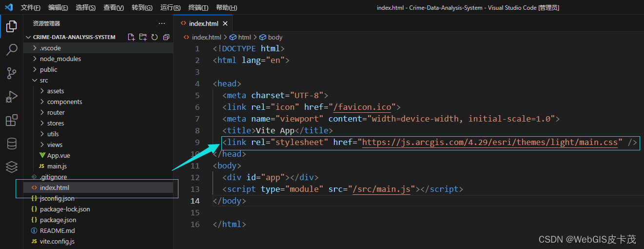Click the Vite App title text
Screen dimensions: 644x249
pyautogui.click(x=275, y=131)
